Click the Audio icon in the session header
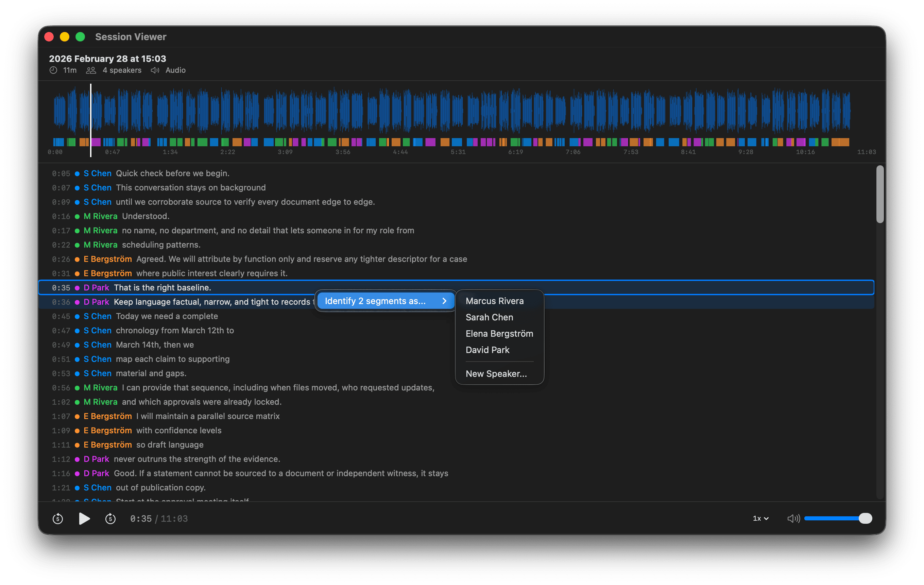The image size is (924, 585). click(x=155, y=70)
